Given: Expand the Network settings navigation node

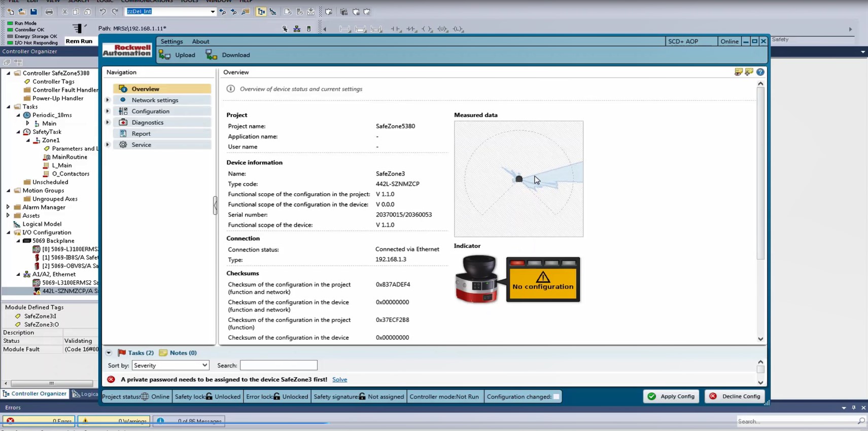Looking at the screenshot, I should tap(108, 100).
